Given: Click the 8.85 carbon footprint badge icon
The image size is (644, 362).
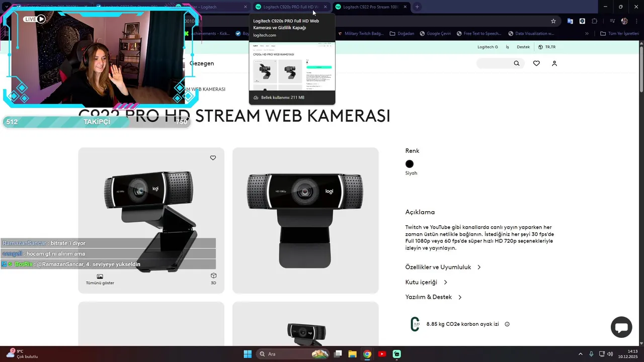Looking at the screenshot, I should tap(415, 324).
